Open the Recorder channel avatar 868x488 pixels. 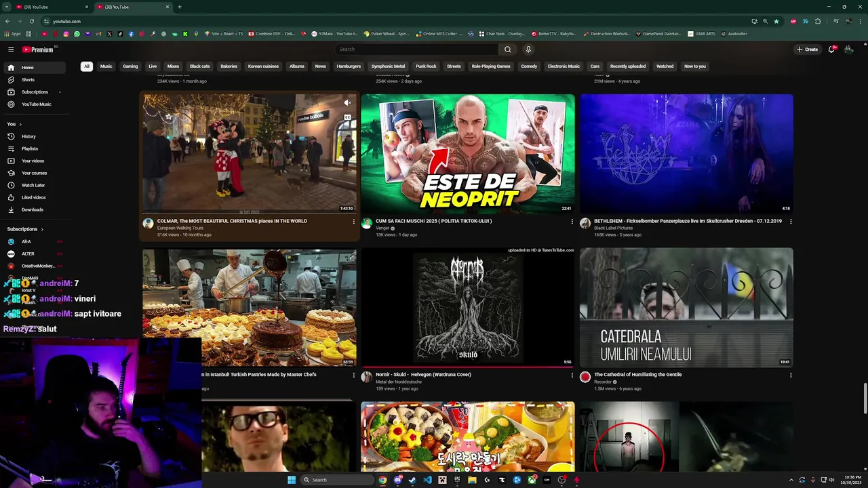[x=585, y=378]
